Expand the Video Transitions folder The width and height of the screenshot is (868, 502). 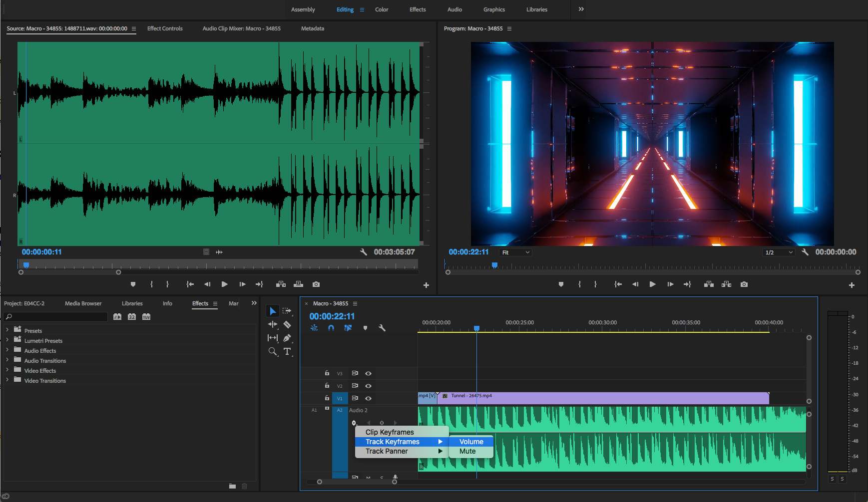coord(7,380)
